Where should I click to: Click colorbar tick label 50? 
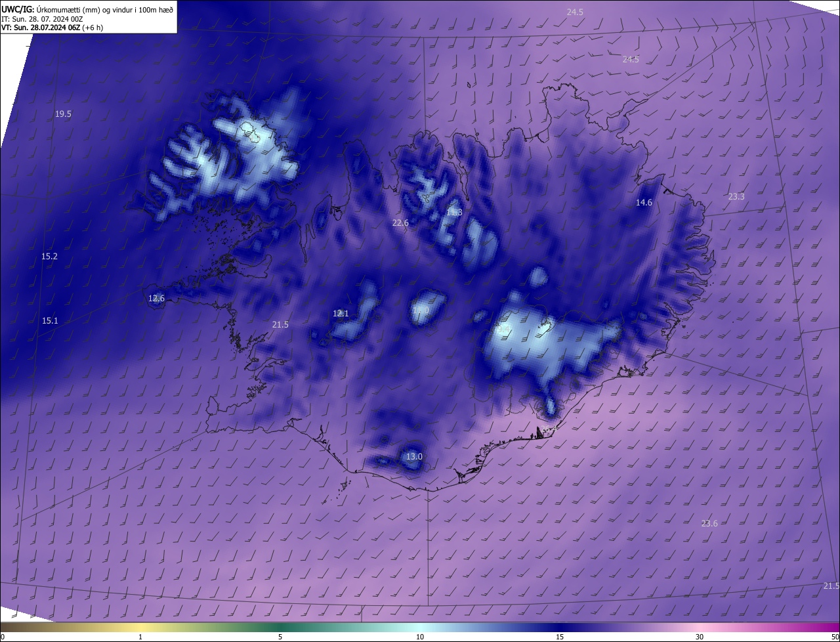click(835, 637)
